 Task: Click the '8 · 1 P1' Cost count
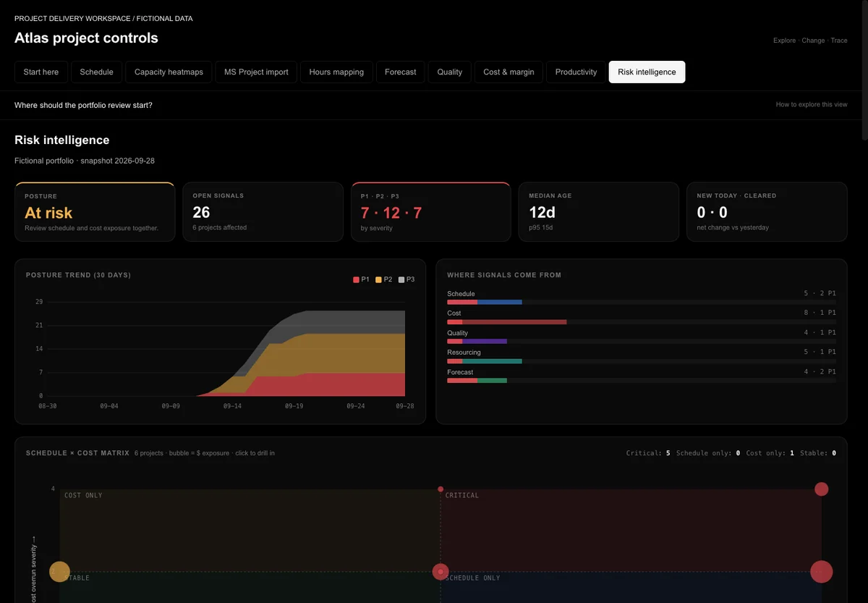[x=820, y=313]
